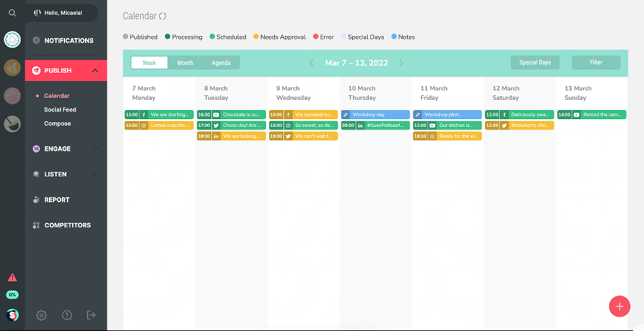This screenshot has width=644, height=331.
Task: Refresh calendar using icon beside title
Action: pos(162,15)
